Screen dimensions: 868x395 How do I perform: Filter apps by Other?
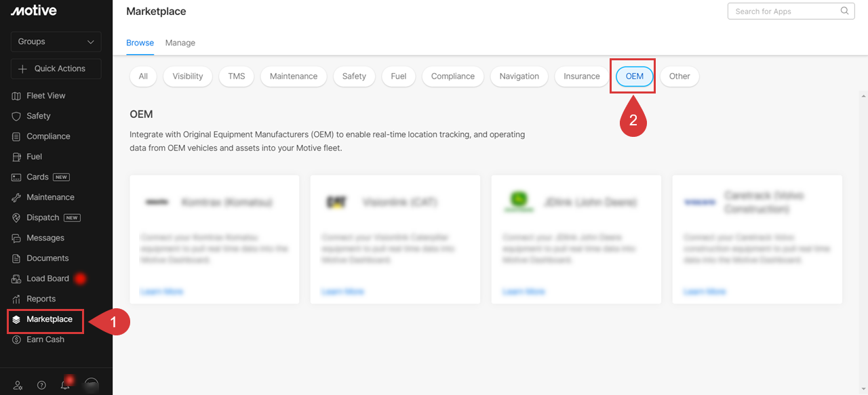tap(679, 77)
